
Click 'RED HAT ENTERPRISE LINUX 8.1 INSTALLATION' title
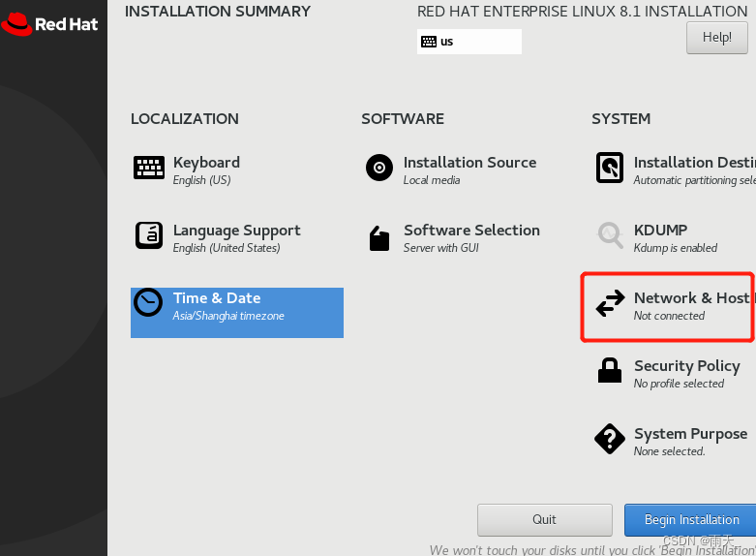[583, 11]
